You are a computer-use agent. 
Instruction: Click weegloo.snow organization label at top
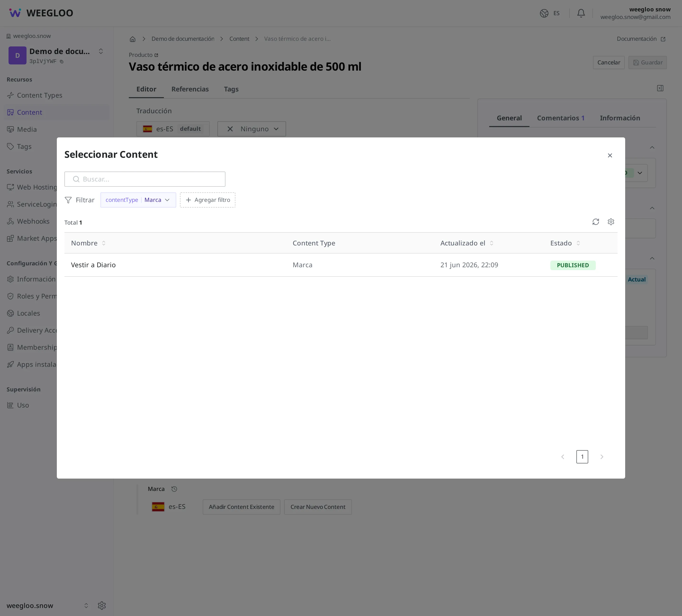29,36
